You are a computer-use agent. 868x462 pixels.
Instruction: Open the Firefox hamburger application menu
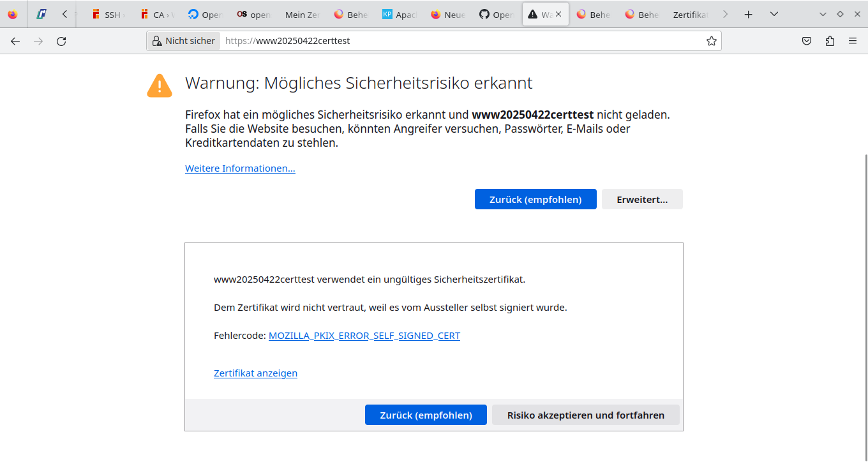tap(853, 41)
